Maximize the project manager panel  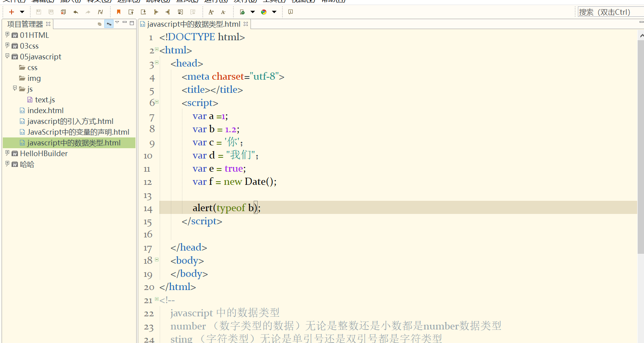pos(132,23)
